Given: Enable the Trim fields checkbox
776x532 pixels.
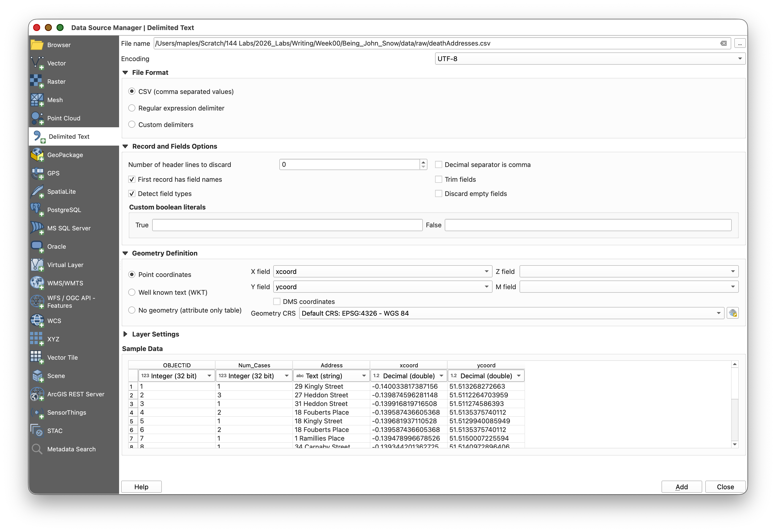Looking at the screenshot, I should [x=438, y=179].
